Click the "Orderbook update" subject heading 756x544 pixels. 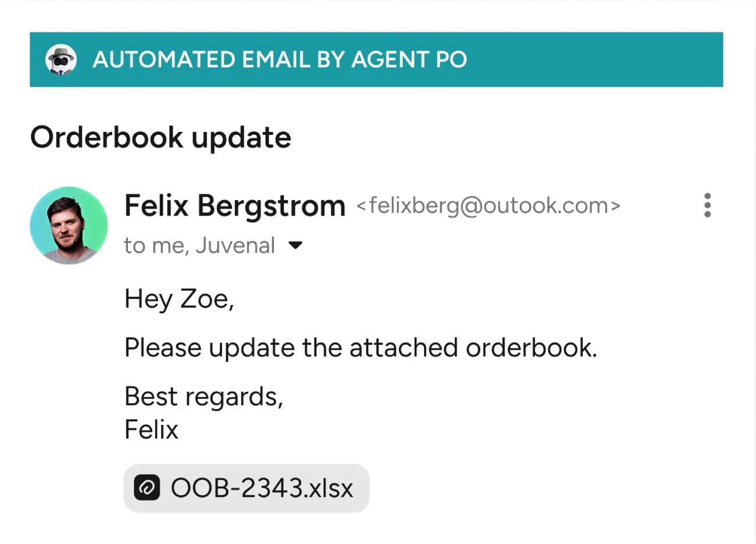click(x=161, y=138)
